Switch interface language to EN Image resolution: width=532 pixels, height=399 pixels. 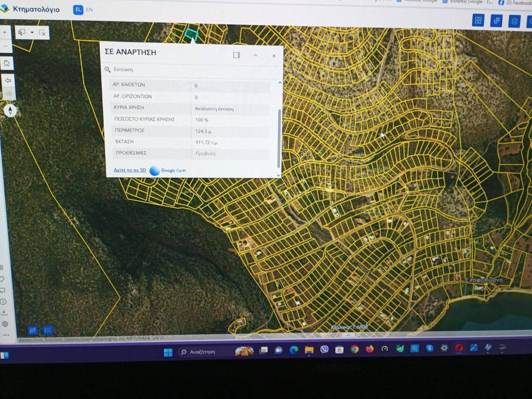click(x=89, y=10)
